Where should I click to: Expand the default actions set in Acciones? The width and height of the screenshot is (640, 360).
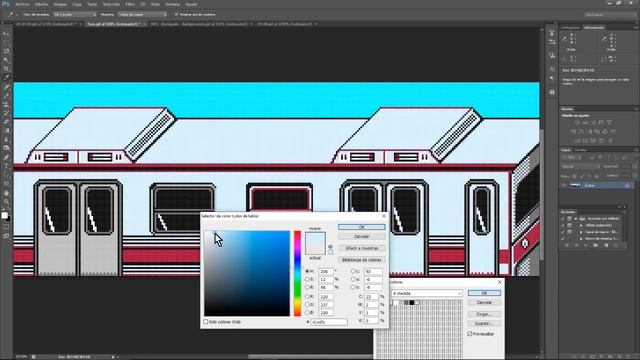576,218
